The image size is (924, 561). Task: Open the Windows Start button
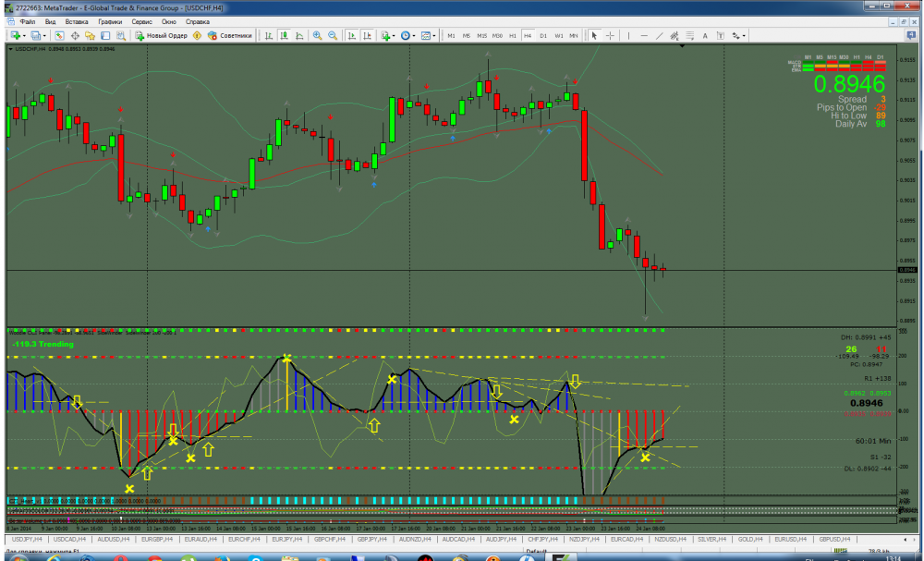pos(18,557)
